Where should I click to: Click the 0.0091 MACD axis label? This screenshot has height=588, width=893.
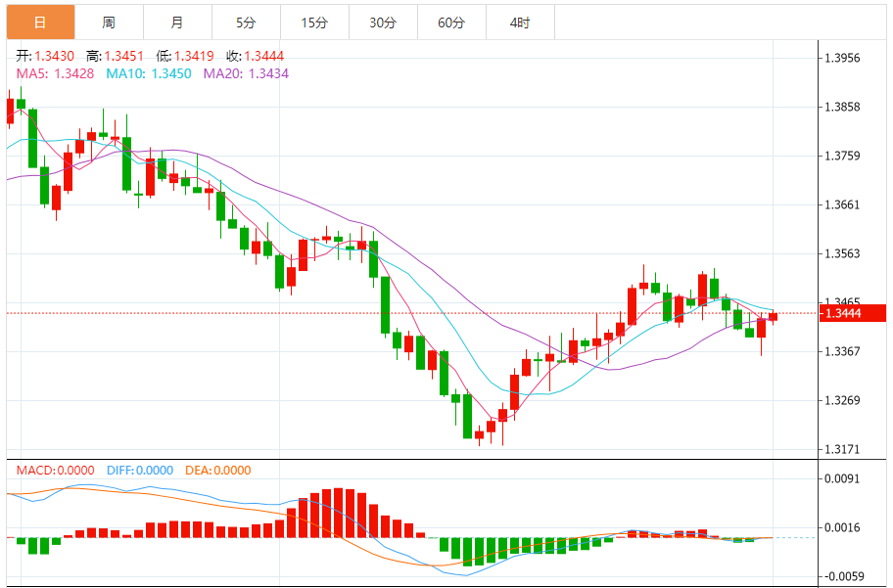coord(842,478)
